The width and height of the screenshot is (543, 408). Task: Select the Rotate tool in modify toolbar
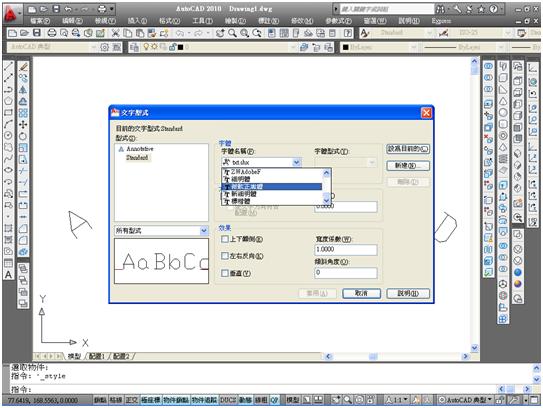pyautogui.click(x=23, y=136)
